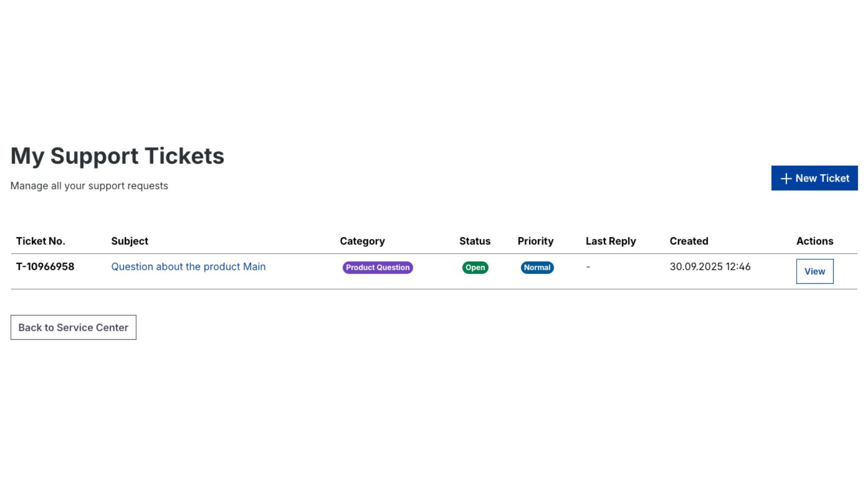Click the Created column header

(689, 241)
